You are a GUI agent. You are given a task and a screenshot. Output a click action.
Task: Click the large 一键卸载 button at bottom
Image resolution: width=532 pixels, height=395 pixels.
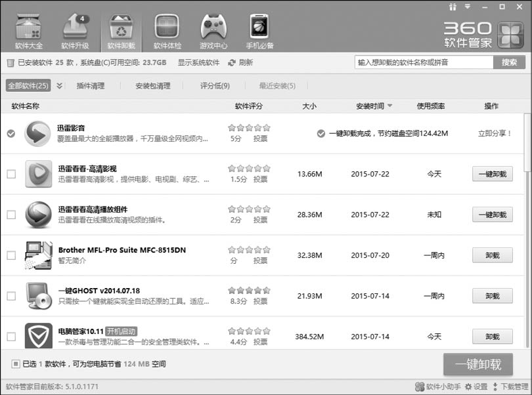tap(478, 364)
